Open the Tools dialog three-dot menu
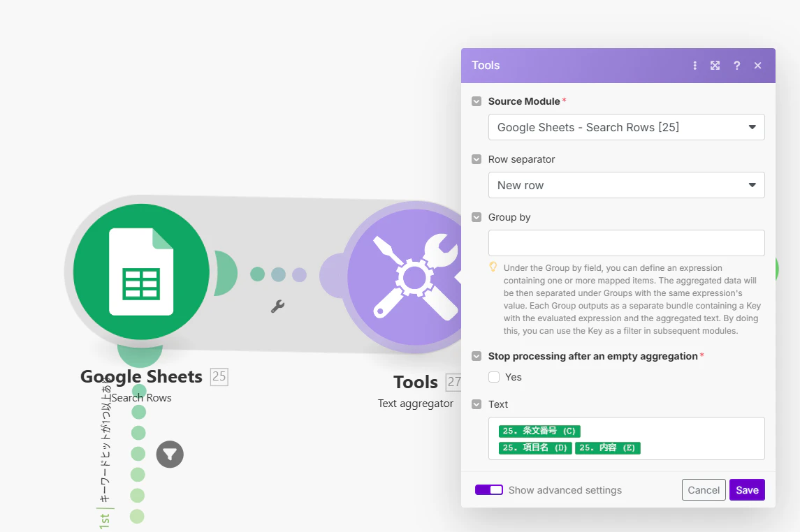Image resolution: width=800 pixels, height=532 pixels. coord(695,66)
